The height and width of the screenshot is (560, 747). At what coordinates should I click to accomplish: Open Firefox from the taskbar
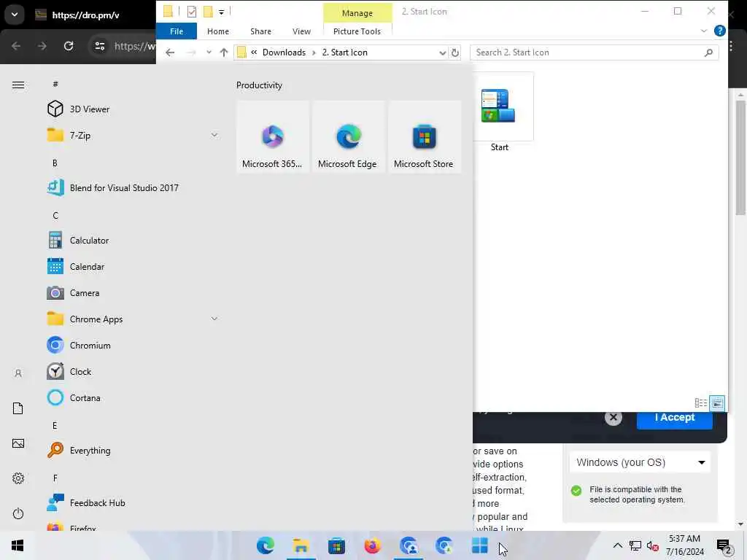pos(373,545)
